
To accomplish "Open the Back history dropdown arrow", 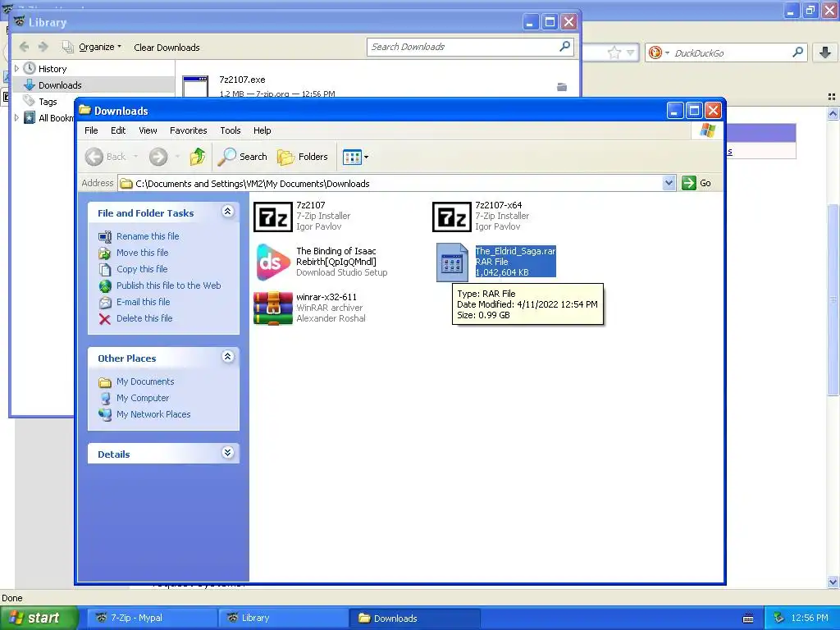I will [135, 157].
